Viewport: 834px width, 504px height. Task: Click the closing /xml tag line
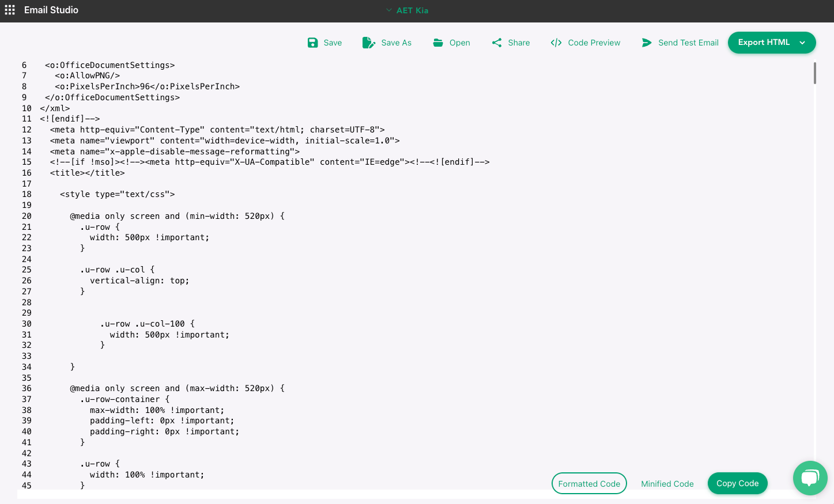pyautogui.click(x=55, y=108)
